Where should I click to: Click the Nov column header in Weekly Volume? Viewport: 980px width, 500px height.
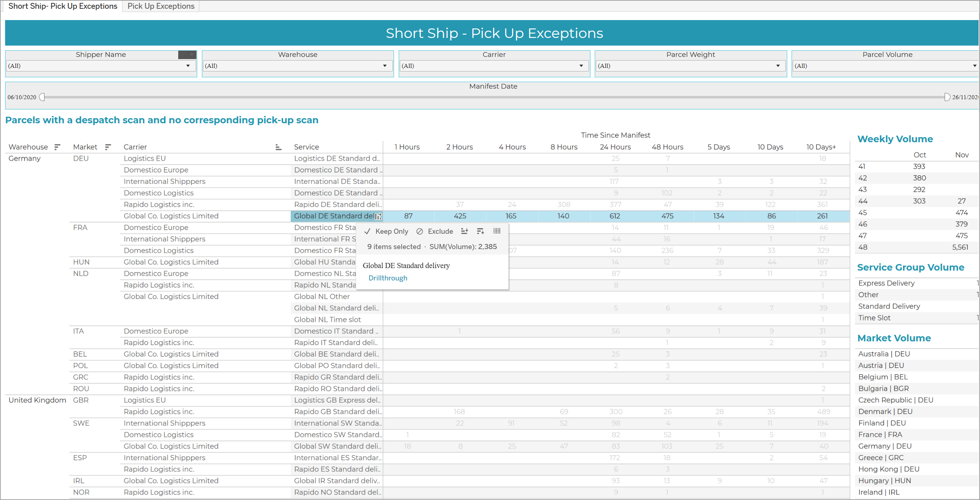click(x=961, y=155)
